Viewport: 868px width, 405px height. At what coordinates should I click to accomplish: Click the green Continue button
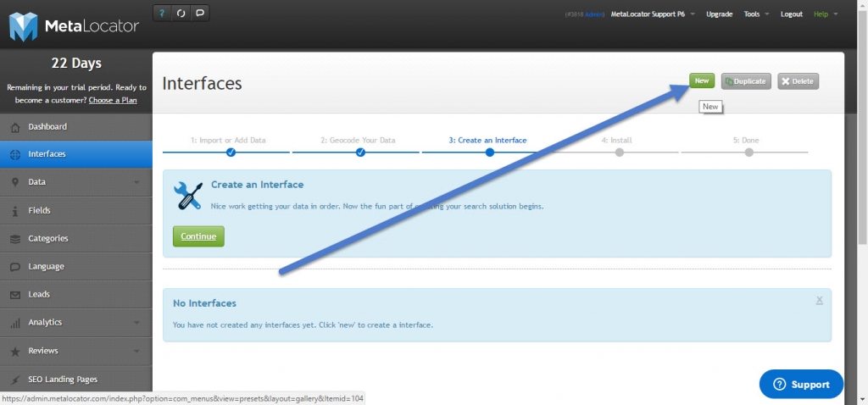198,236
